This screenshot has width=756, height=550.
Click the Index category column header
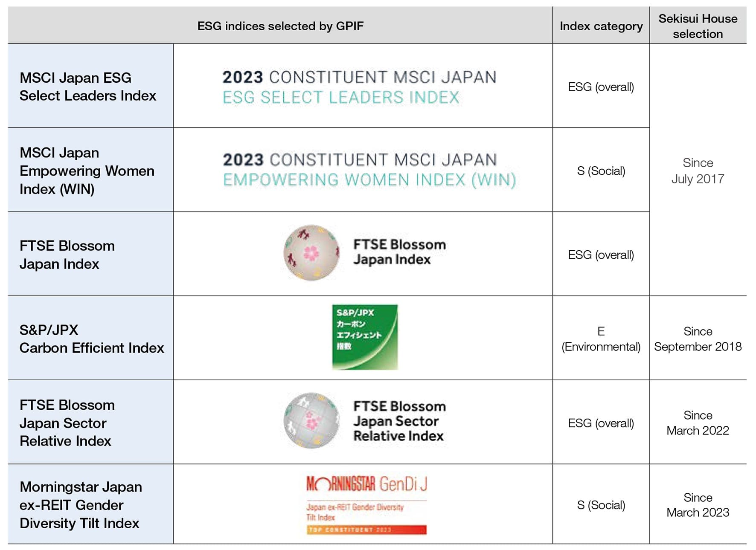pyautogui.click(x=601, y=26)
